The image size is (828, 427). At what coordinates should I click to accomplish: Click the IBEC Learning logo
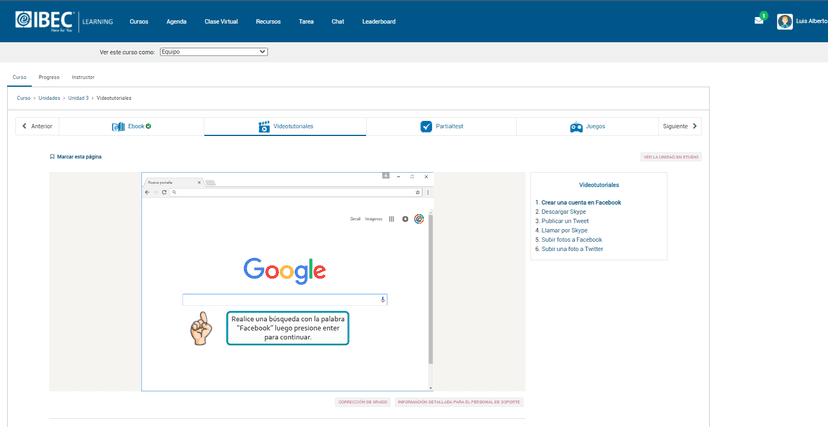(x=64, y=21)
